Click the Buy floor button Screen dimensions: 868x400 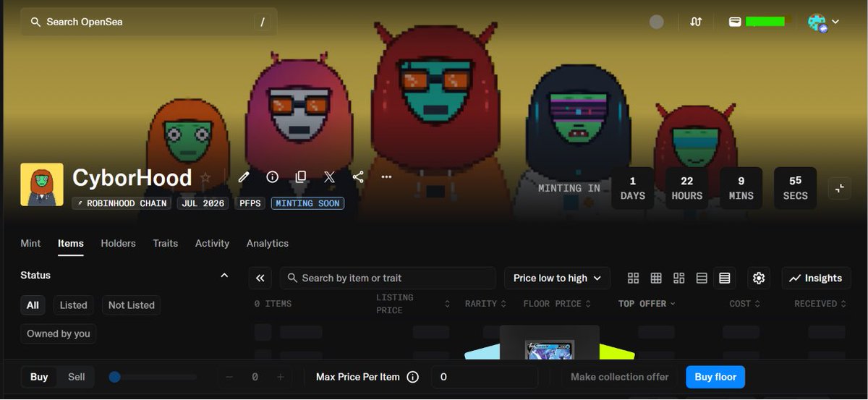point(715,377)
